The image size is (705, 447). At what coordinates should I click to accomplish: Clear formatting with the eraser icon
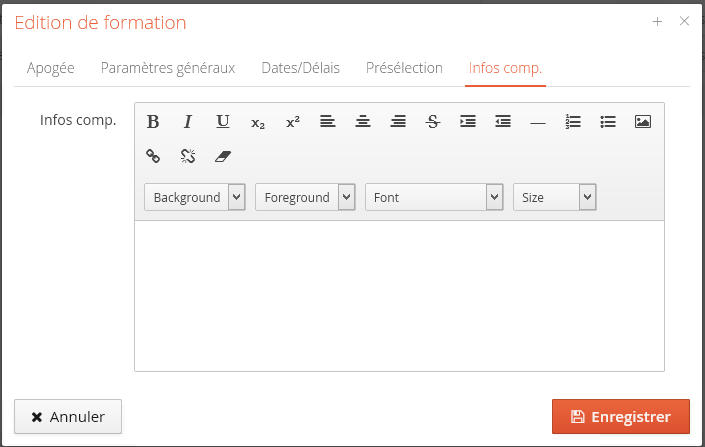point(223,156)
